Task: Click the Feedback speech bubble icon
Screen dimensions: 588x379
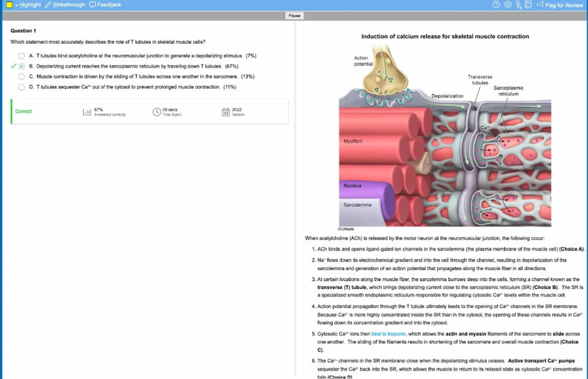Action: [93, 5]
